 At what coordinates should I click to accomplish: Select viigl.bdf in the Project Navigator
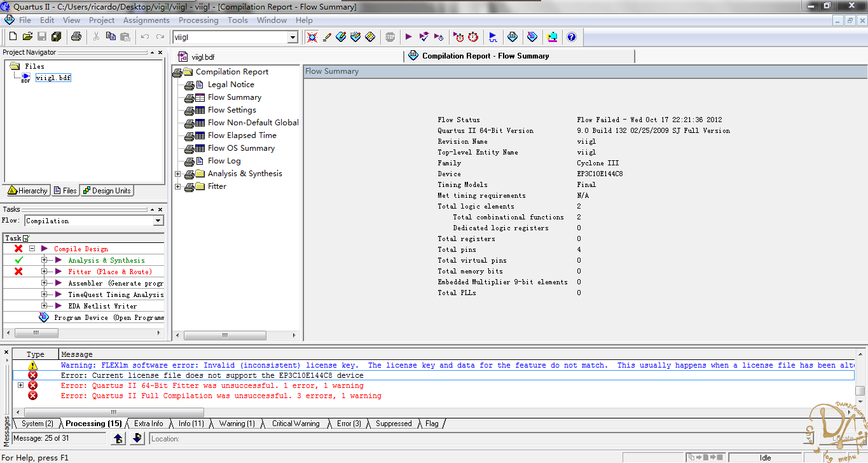(53, 78)
